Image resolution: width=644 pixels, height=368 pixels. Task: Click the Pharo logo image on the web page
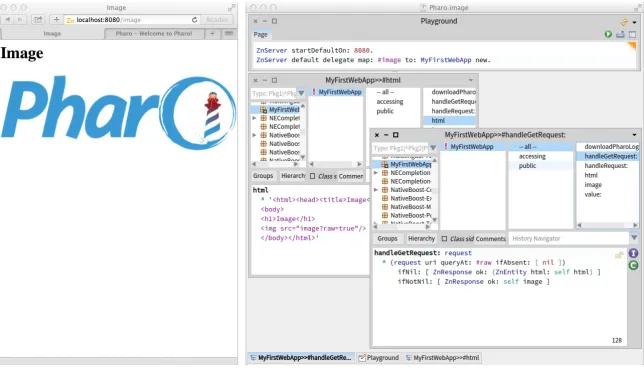pos(119,112)
